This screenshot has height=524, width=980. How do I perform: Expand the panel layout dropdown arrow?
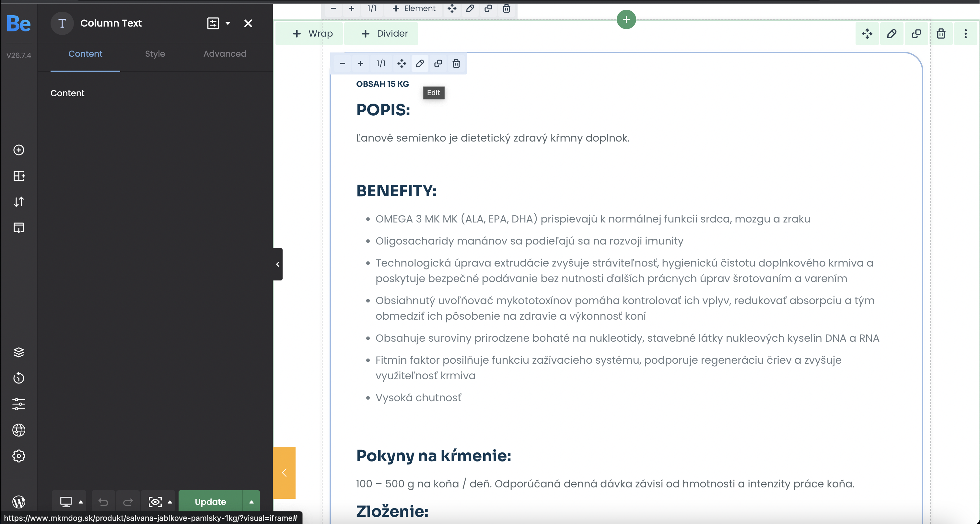[228, 23]
